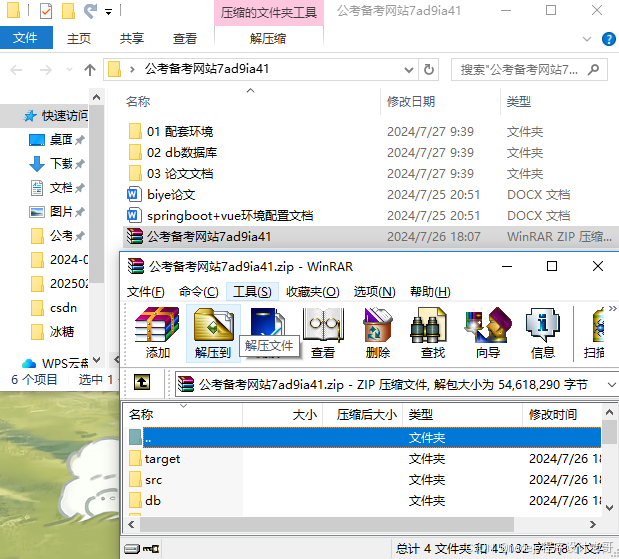This screenshot has height=559, width=619.
Task: Click Explorer back navigation arrow
Action: pos(16,70)
